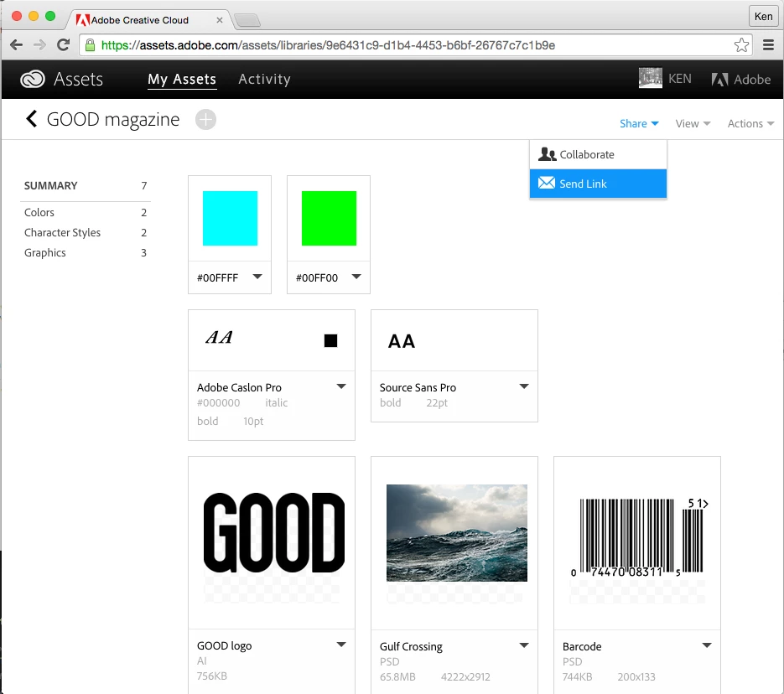Click the 4222x2912 dimensions text

point(465,676)
